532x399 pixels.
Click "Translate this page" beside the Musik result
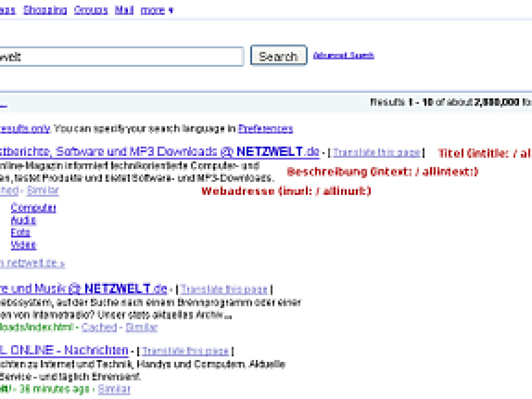[x=224, y=290]
